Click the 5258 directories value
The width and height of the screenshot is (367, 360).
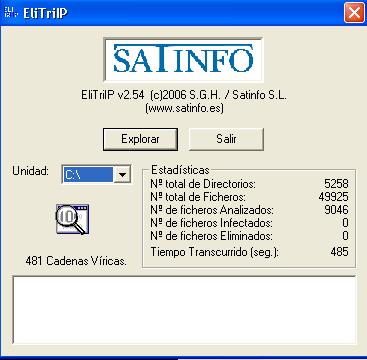coord(336,184)
